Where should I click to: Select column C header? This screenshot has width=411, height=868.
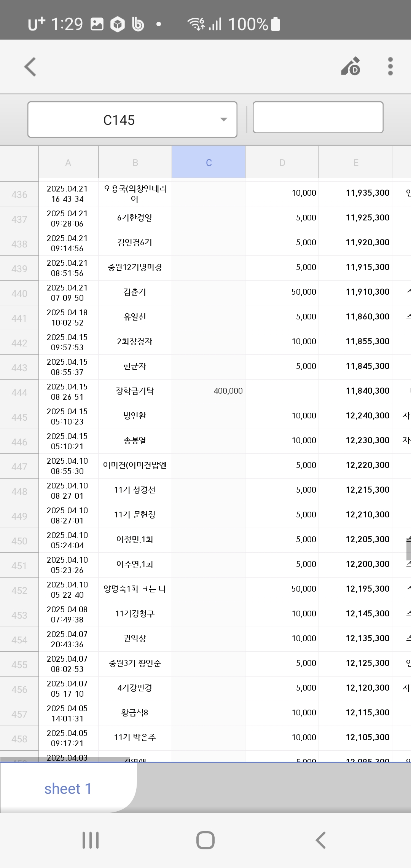point(209,163)
